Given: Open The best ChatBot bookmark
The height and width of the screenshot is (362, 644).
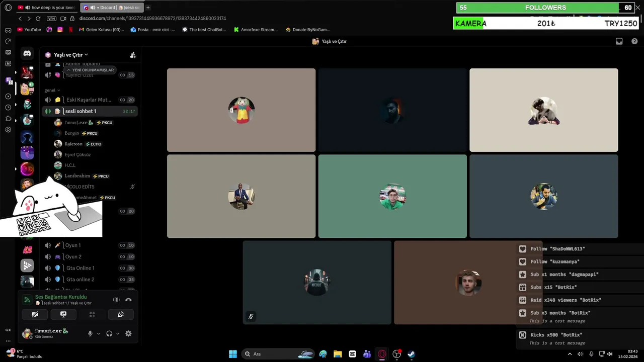Looking at the screenshot, I should pyautogui.click(x=204, y=30).
